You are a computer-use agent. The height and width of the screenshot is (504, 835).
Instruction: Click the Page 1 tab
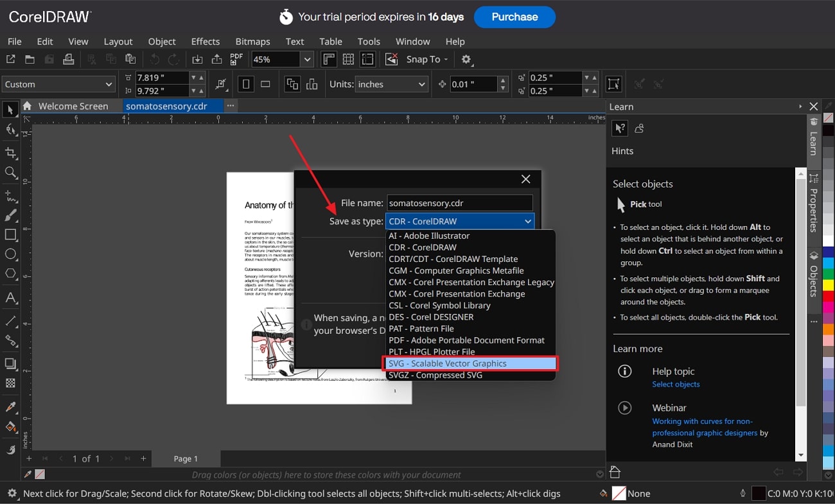coord(186,458)
